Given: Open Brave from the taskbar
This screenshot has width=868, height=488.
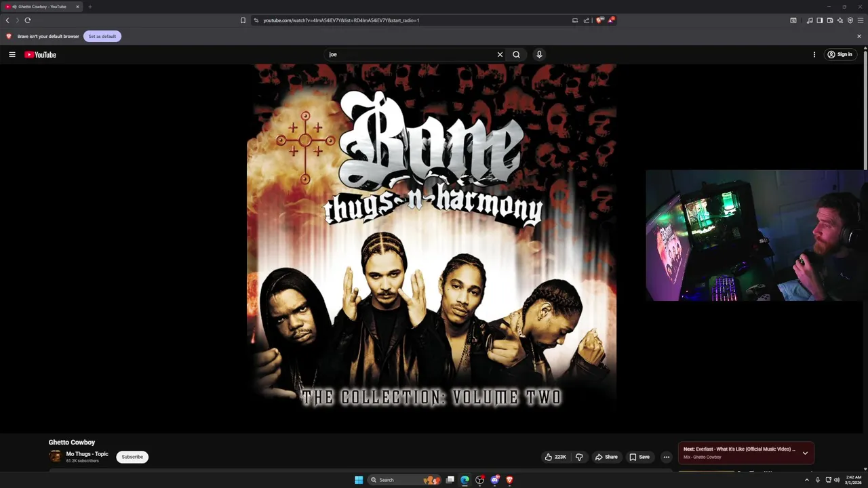Looking at the screenshot, I should (509, 480).
